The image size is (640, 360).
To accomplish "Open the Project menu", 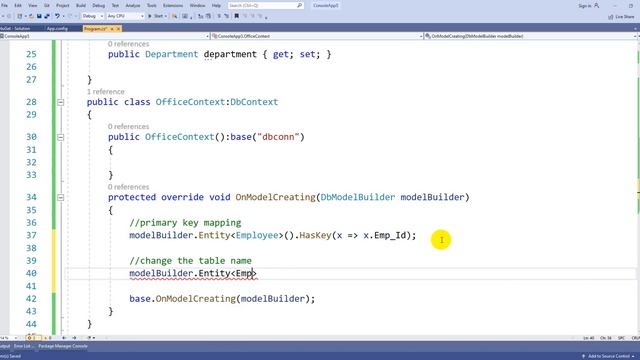I will coord(62,6).
